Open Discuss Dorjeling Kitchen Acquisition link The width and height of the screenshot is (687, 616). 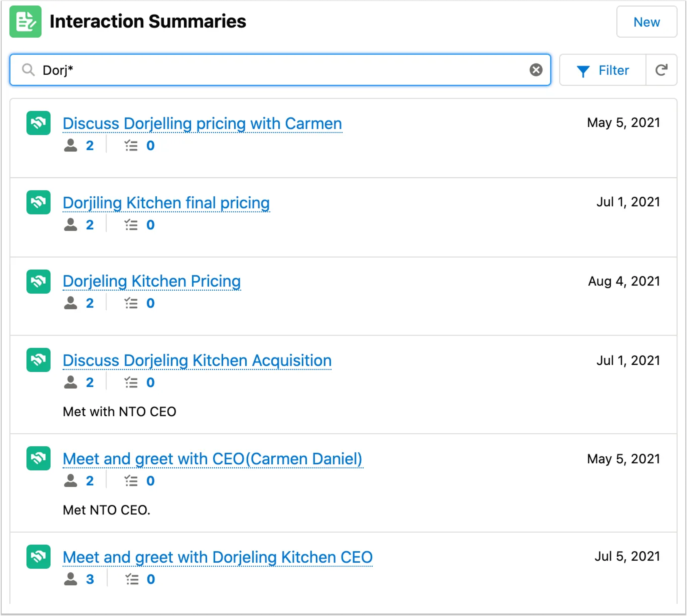click(197, 361)
